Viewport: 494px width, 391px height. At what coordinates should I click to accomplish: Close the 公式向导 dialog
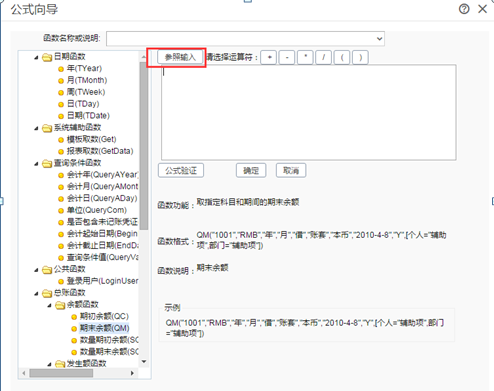[482, 9]
